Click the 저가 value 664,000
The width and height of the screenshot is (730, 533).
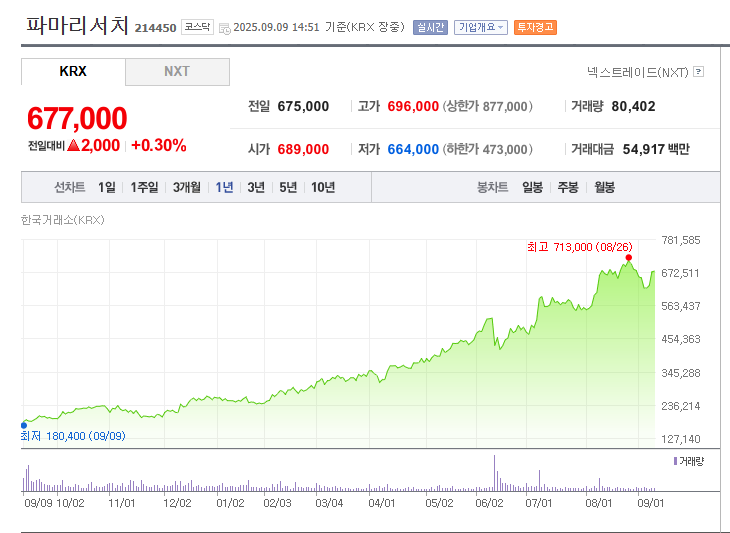[413, 149]
